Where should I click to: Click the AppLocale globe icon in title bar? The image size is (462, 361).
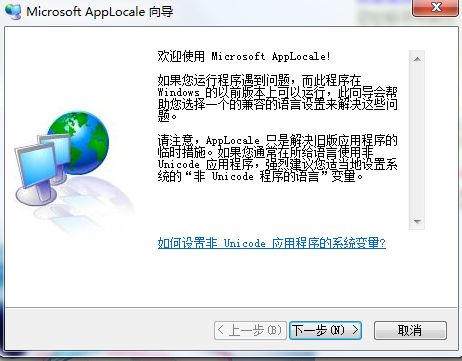pyautogui.click(x=13, y=11)
